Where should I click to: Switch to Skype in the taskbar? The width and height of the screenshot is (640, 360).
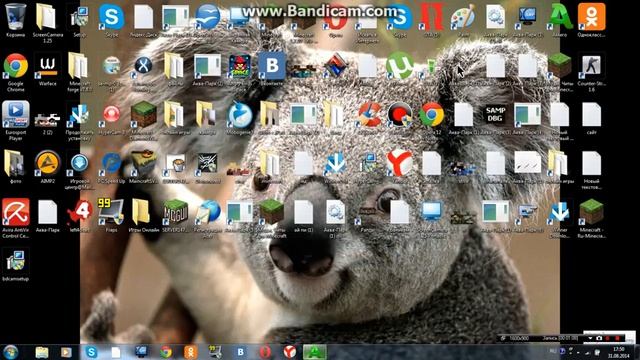pos(91,352)
